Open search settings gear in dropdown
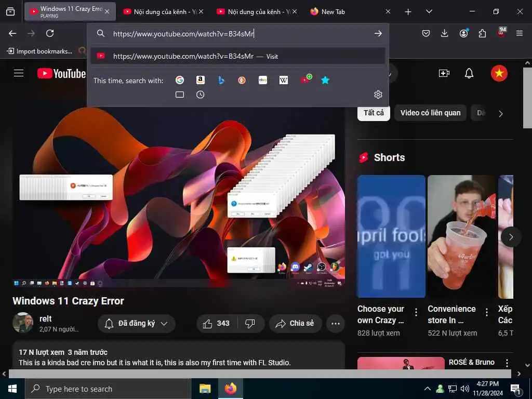 (x=378, y=95)
